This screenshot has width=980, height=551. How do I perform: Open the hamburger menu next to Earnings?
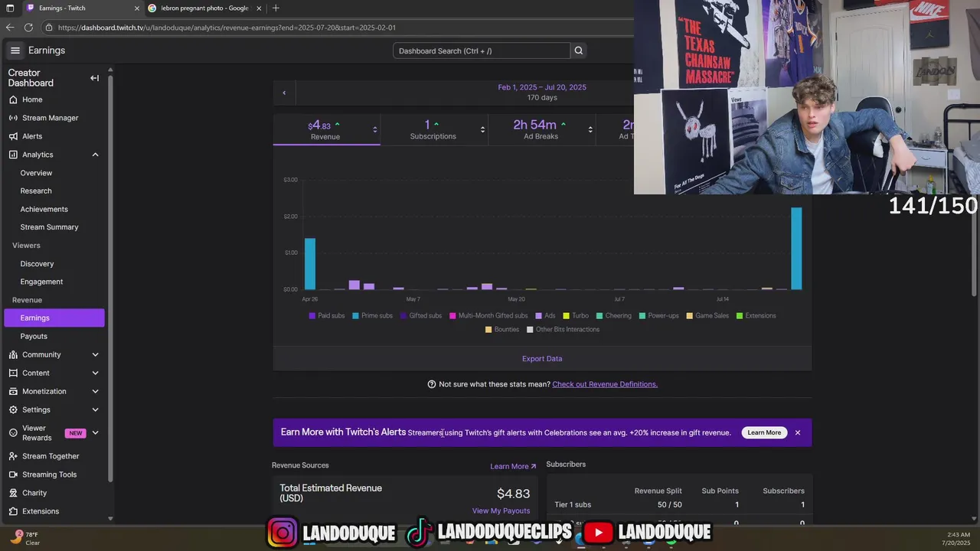tap(15, 51)
